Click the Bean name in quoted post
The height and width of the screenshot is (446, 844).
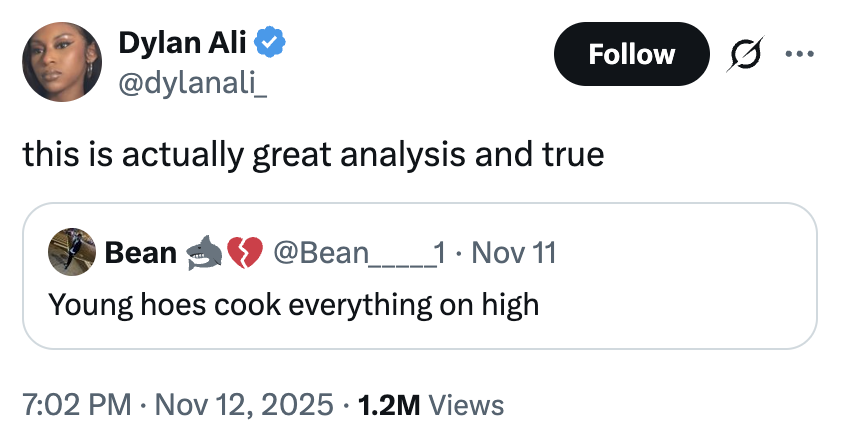141,253
